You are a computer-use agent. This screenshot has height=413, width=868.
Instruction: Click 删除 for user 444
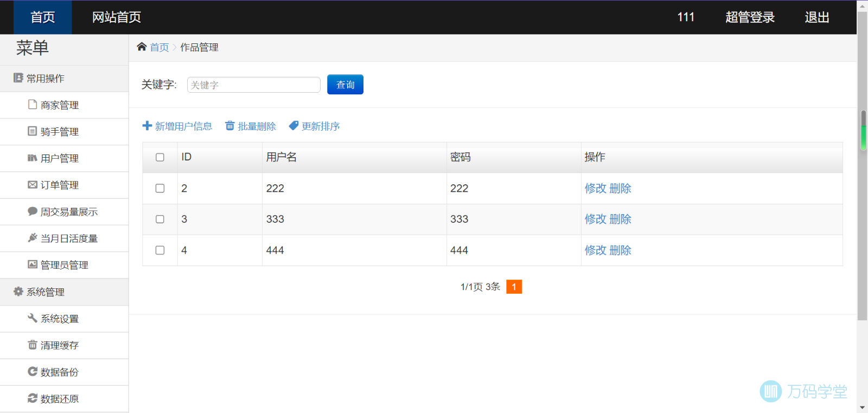click(x=621, y=250)
